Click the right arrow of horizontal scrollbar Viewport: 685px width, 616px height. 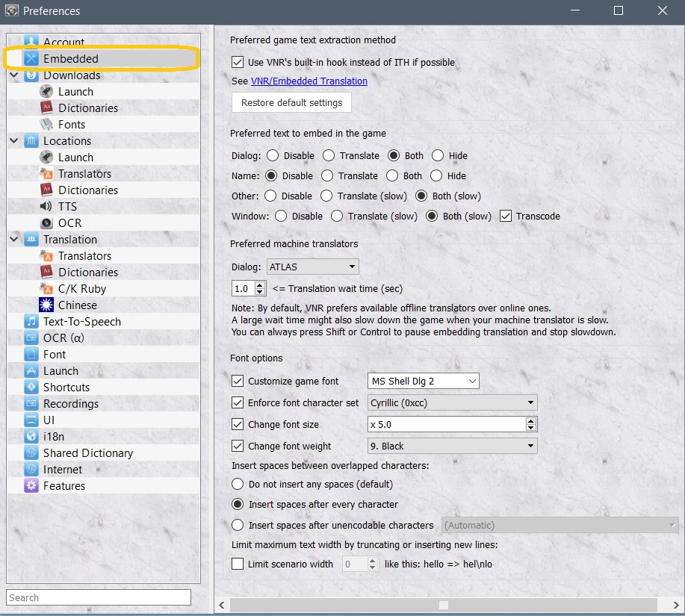[x=676, y=605]
